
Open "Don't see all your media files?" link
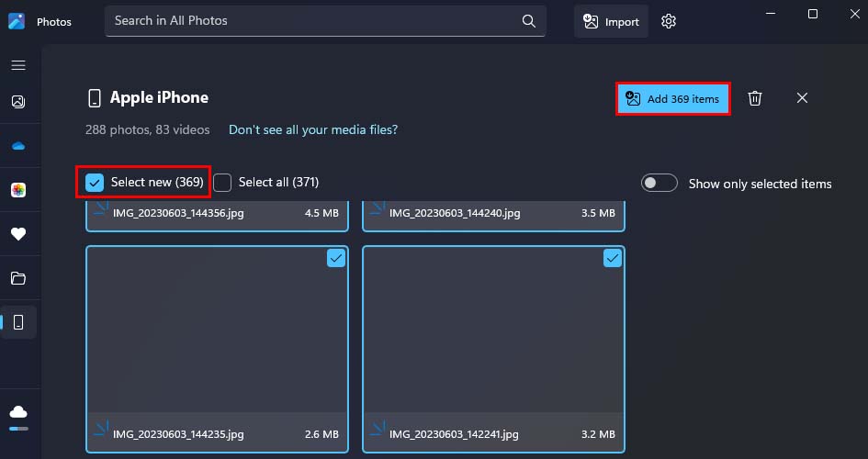313,130
